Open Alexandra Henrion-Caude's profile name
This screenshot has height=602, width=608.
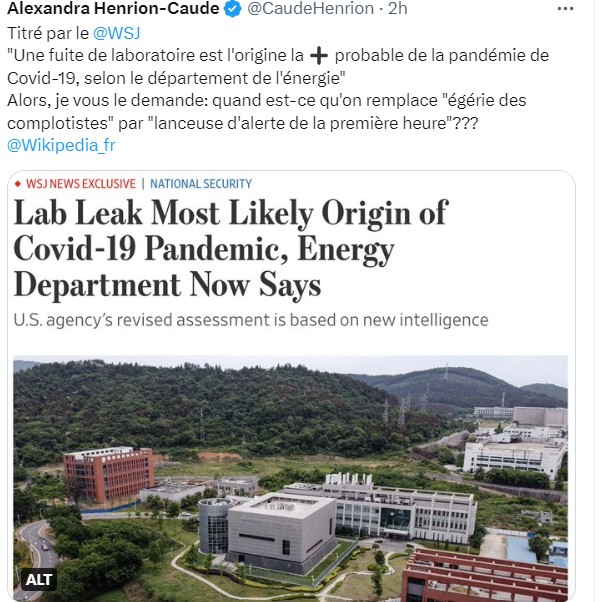112,9
